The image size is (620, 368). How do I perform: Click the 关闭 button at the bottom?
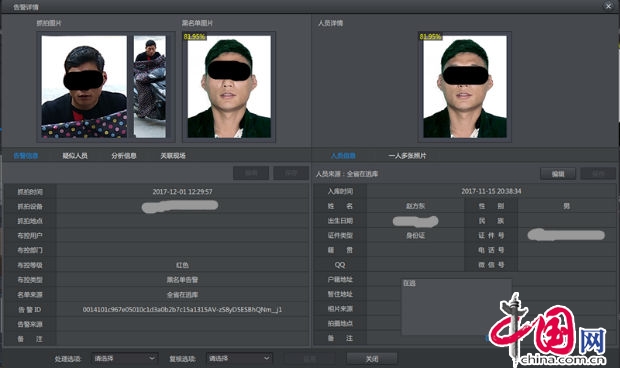372,359
